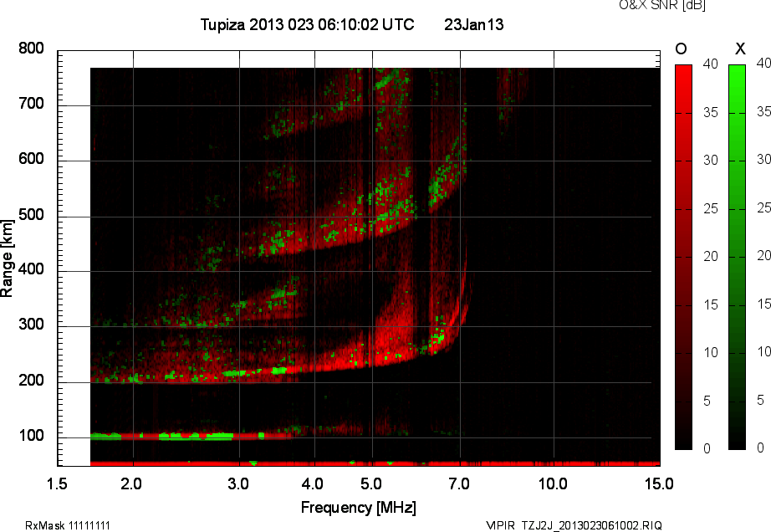Click the 3.0 frequency axis tick label
The image size is (771, 532).
click(238, 483)
